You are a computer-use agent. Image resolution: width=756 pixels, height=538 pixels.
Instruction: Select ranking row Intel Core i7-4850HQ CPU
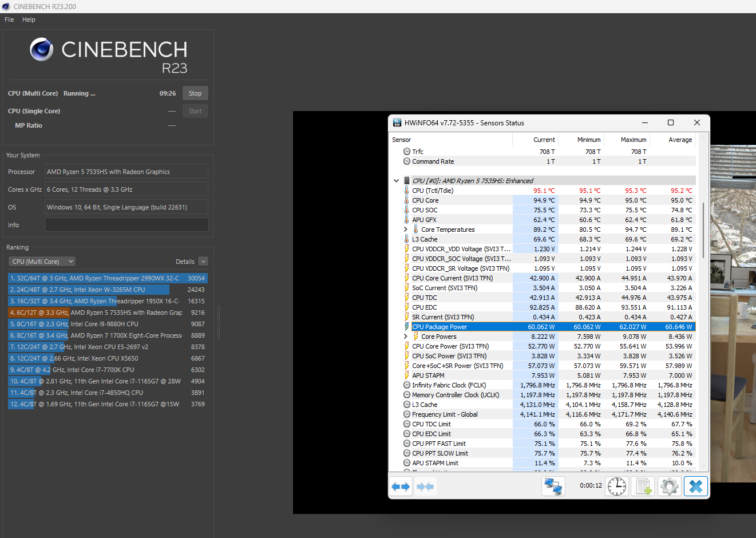pos(108,393)
